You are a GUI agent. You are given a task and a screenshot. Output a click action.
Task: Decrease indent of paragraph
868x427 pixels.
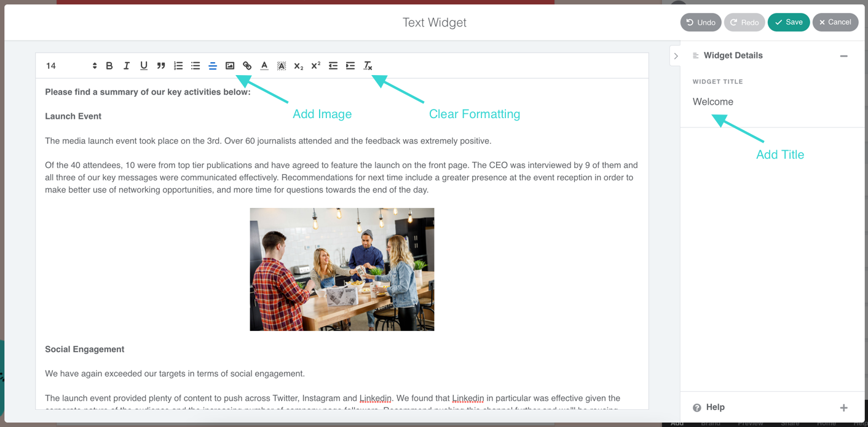coord(333,66)
